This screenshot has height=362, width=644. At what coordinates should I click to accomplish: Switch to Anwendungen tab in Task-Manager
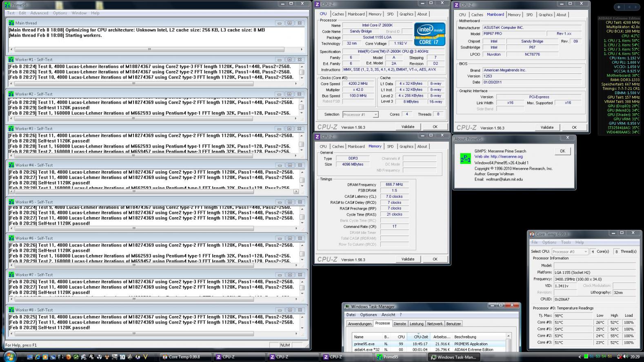(x=360, y=324)
